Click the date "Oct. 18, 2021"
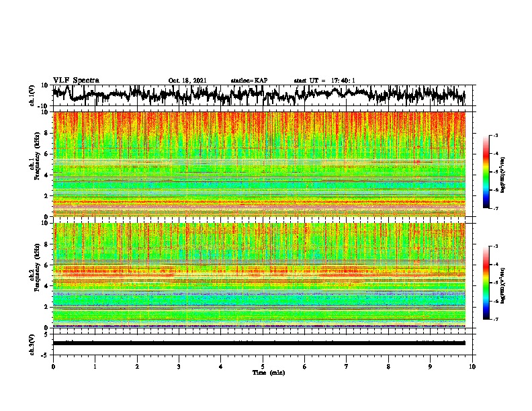 coord(187,81)
